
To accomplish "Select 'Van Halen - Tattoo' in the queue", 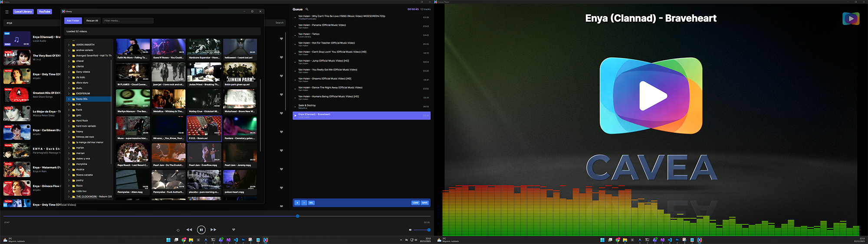I will [x=362, y=35].
